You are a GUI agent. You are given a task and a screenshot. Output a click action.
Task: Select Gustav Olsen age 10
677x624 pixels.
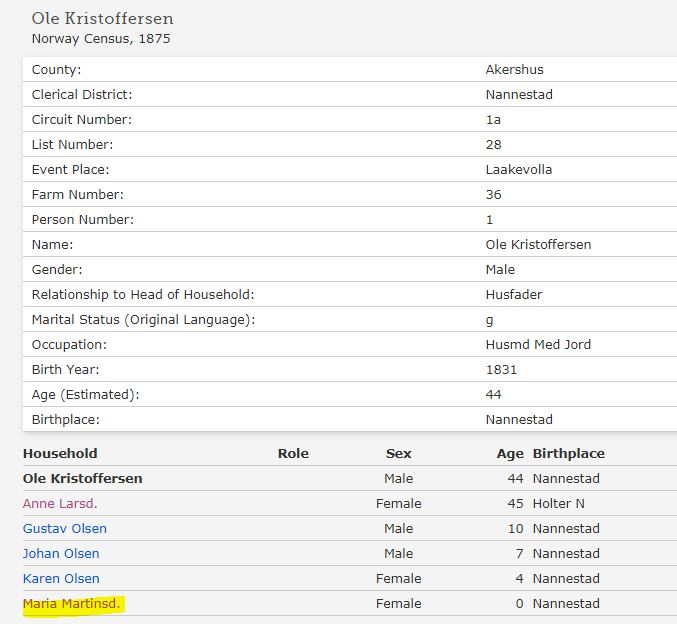[x=516, y=529]
